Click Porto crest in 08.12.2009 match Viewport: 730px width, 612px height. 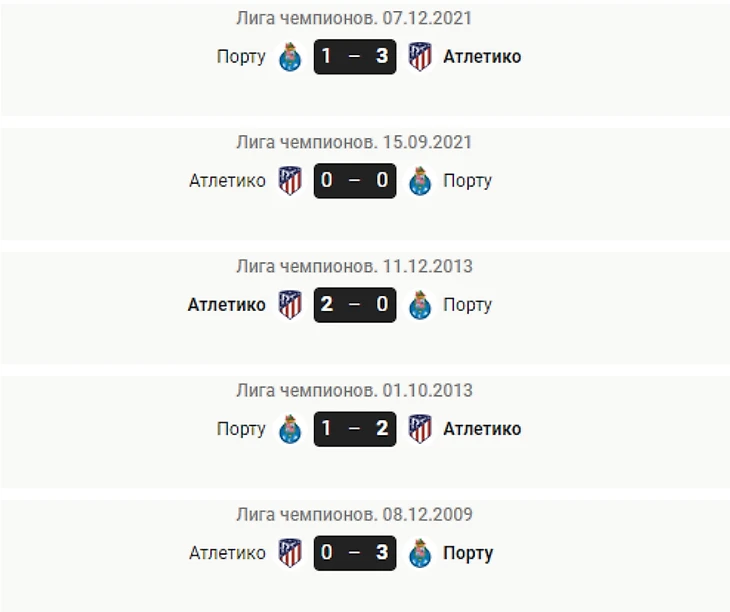[x=420, y=553]
